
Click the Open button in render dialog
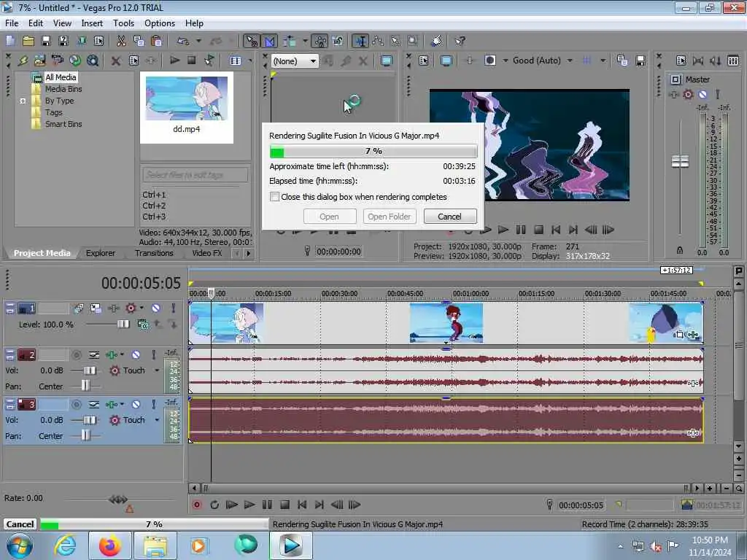329,217
